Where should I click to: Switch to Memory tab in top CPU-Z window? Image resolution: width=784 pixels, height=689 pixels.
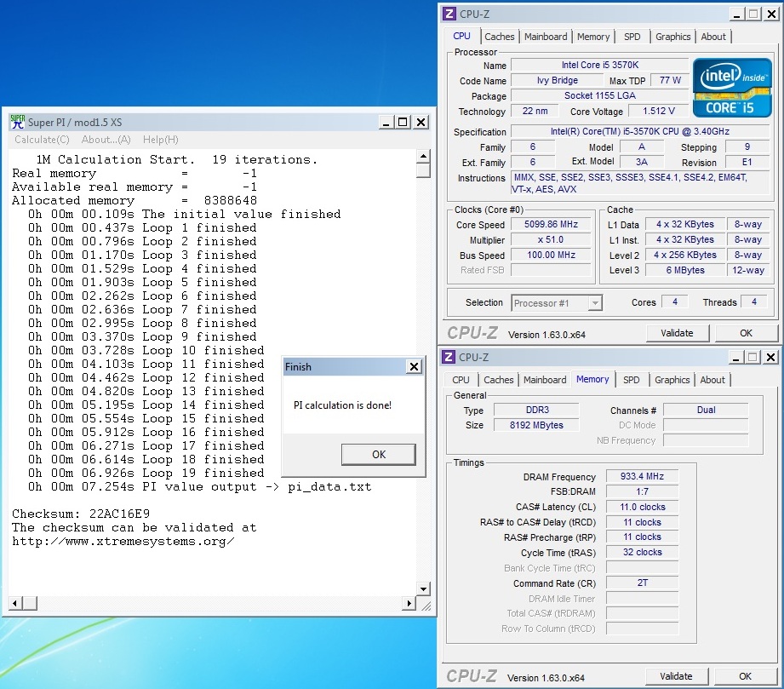pyautogui.click(x=593, y=37)
